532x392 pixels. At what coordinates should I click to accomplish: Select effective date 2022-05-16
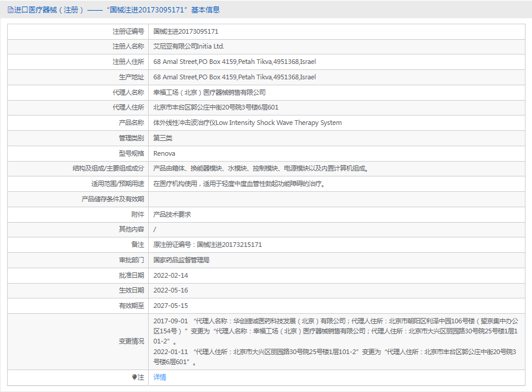coord(171,290)
